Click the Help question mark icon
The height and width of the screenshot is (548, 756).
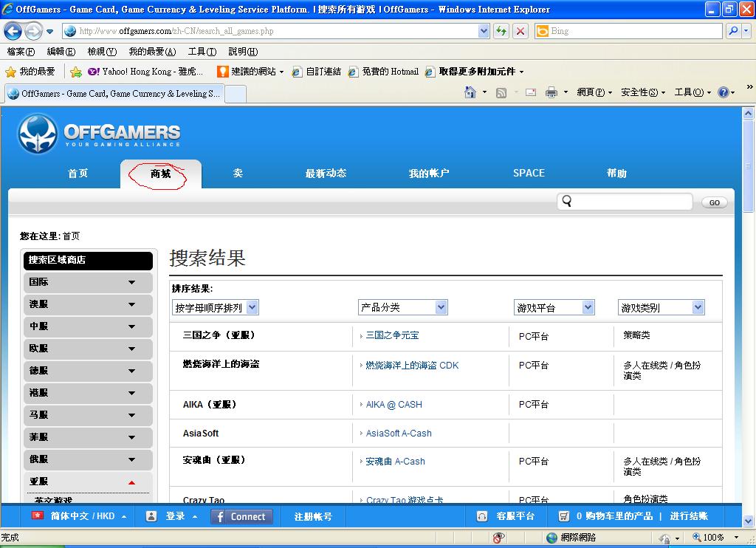point(724,92)
